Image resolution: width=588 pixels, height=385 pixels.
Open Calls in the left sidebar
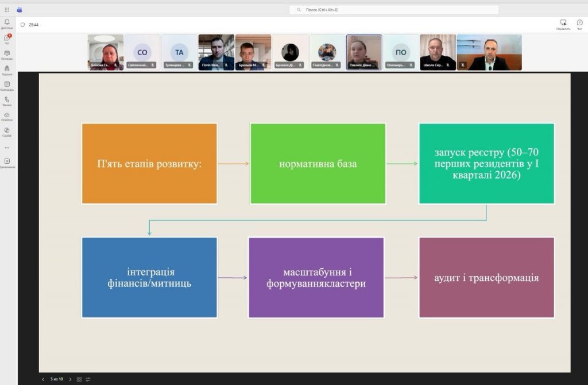click(x=7, y=100)
